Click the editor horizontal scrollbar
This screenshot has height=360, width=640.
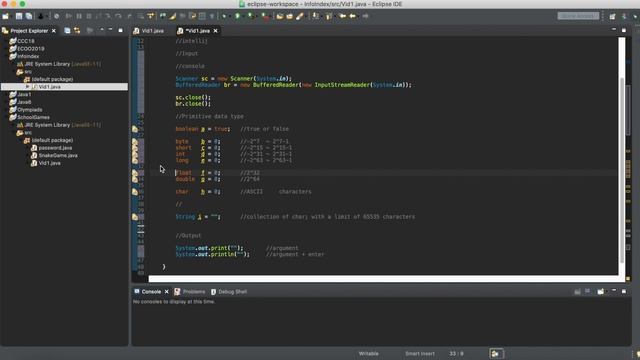pos(384,279)
